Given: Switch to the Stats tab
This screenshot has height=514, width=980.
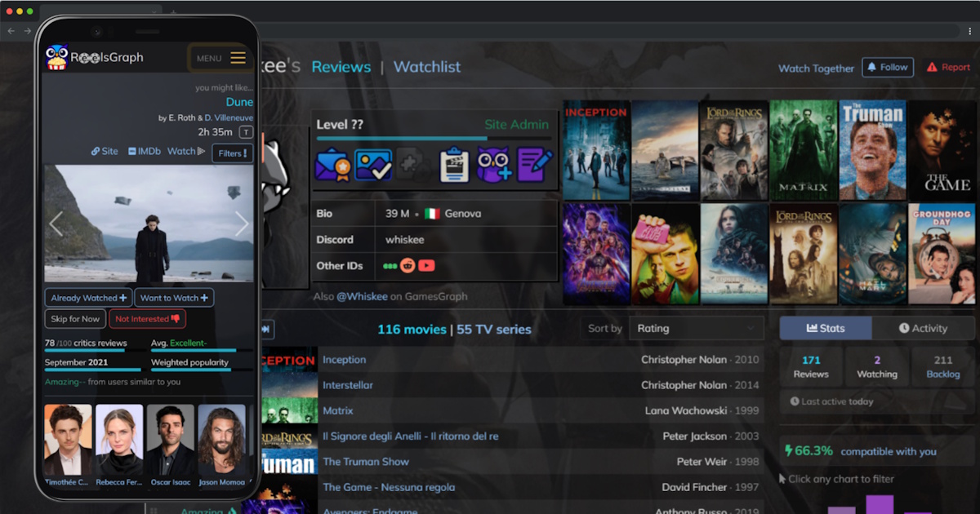Looking at the screenshot, I should pos(826,328).
